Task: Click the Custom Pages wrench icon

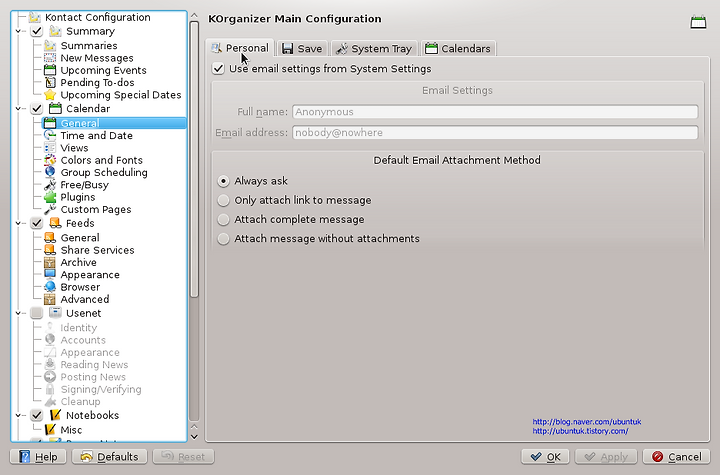Action: (x=50, y=209)
